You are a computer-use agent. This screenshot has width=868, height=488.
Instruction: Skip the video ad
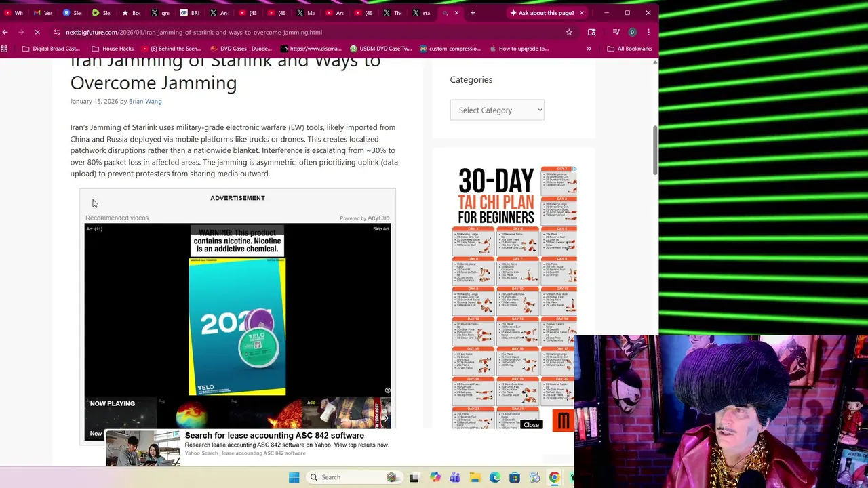click(x=380, y=229)
